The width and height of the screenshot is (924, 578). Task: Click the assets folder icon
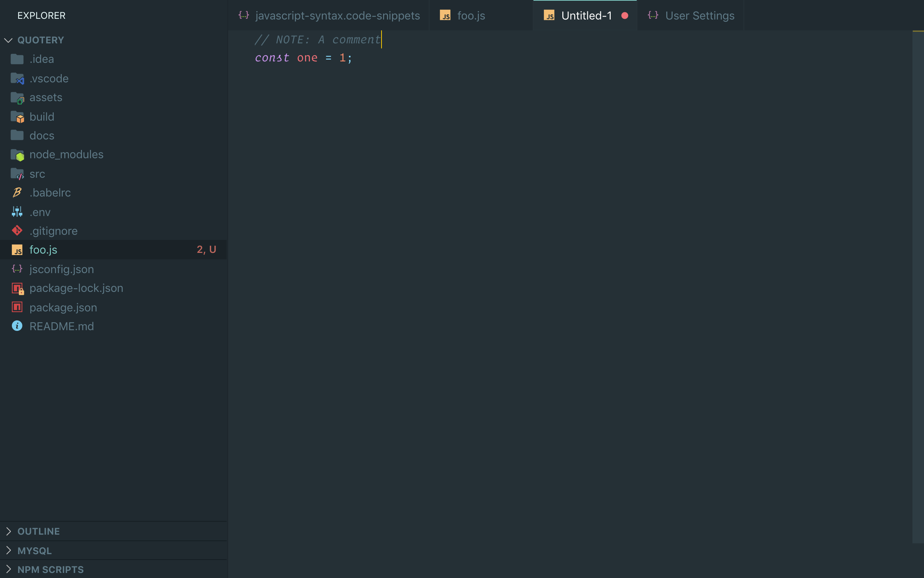[x=17, y=98]
